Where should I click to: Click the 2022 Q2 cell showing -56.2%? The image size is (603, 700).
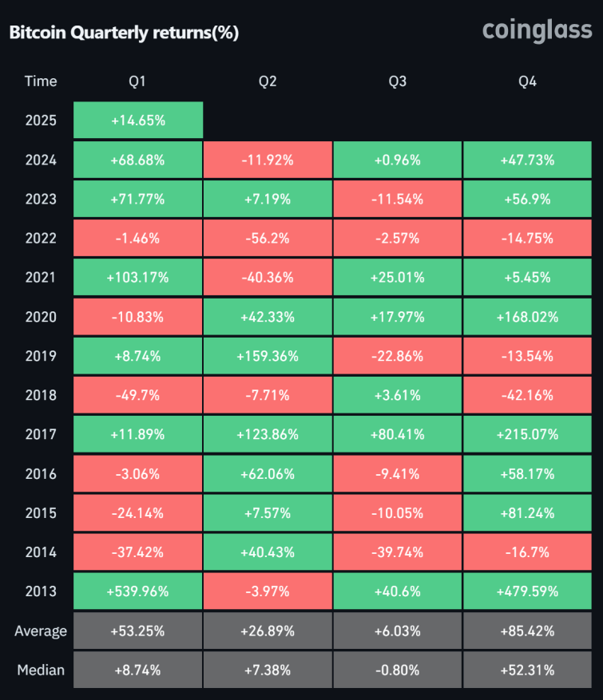pyautogui.click(x=268, y=238)
